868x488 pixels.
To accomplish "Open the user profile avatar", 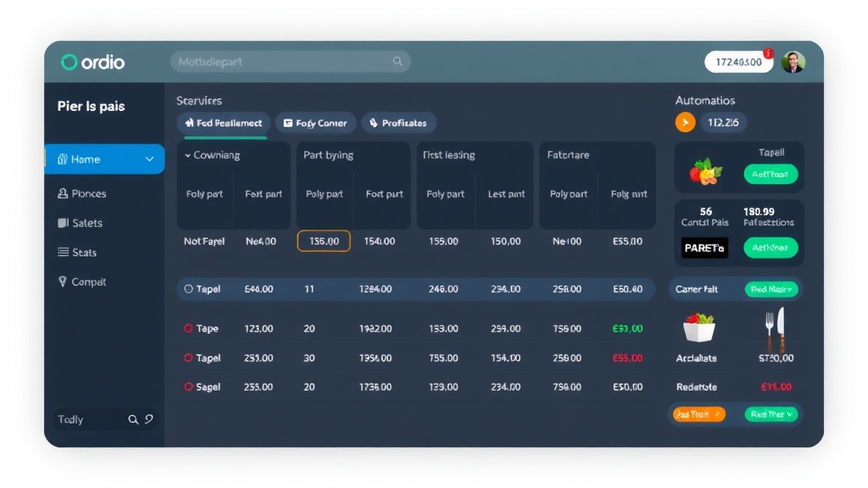I will 793,62.
